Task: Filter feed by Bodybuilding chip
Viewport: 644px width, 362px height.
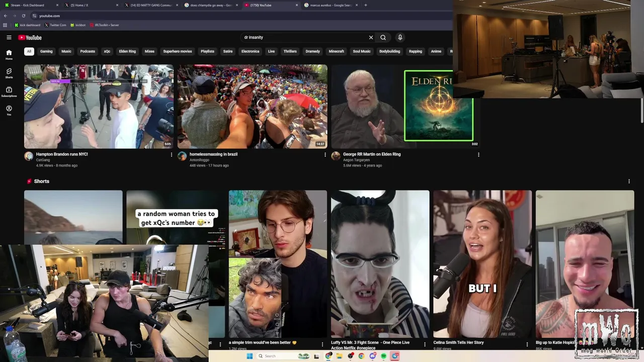Action: 389,51
